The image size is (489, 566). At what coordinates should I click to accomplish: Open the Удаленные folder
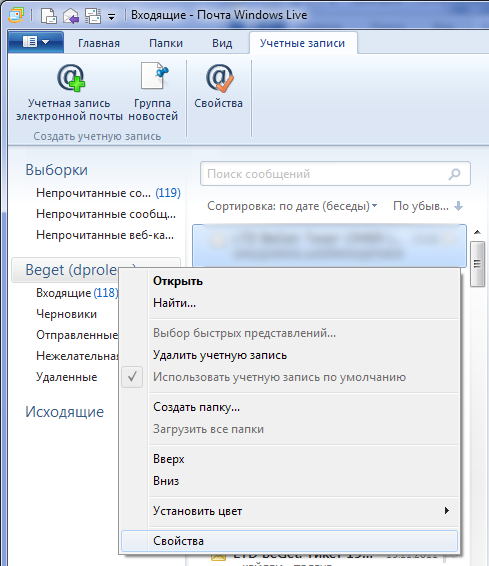point(66,377)
